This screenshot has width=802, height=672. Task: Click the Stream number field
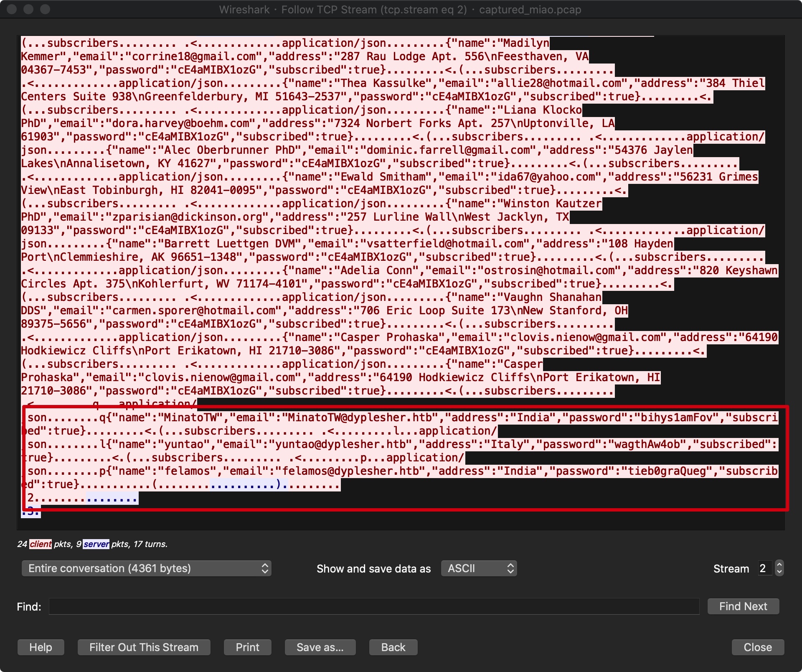click(x=764, y=568)
